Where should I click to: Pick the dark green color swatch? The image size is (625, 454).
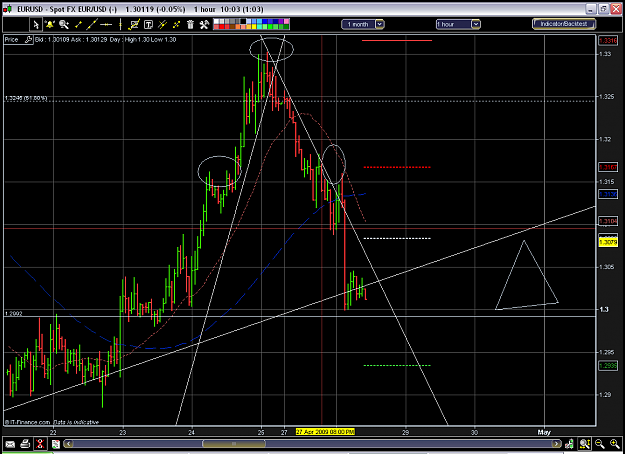[x=286, y=27]
